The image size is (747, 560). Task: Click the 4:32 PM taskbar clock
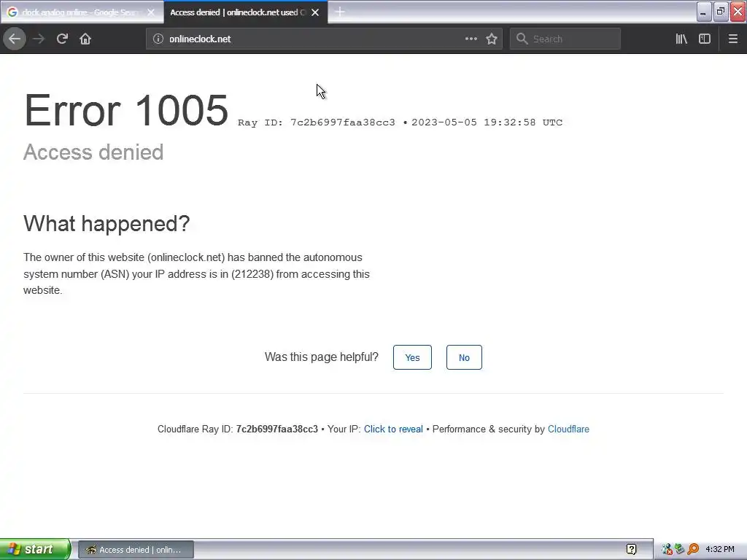coord(720,550)
